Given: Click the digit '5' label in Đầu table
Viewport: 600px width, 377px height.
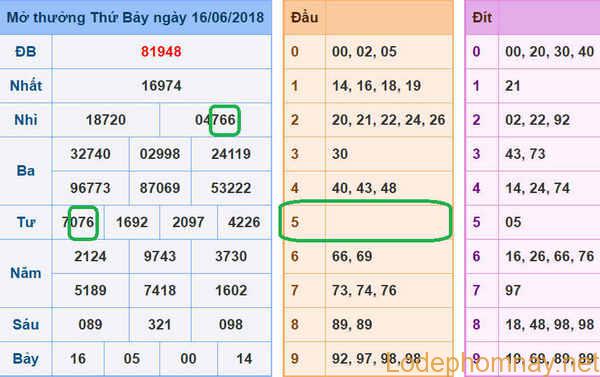Looking at the screenshot, I should click(295, 222).
